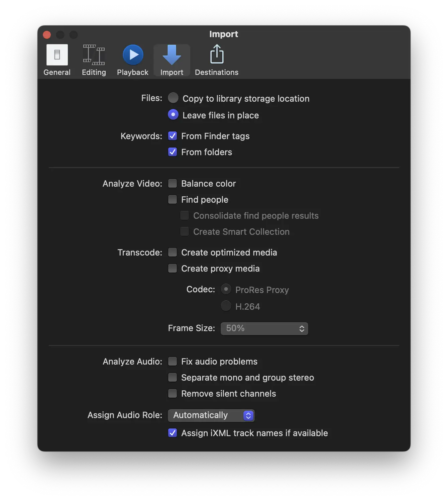
Task: Open the Frame Size 50% dropdown
Action: click(264, 328)
